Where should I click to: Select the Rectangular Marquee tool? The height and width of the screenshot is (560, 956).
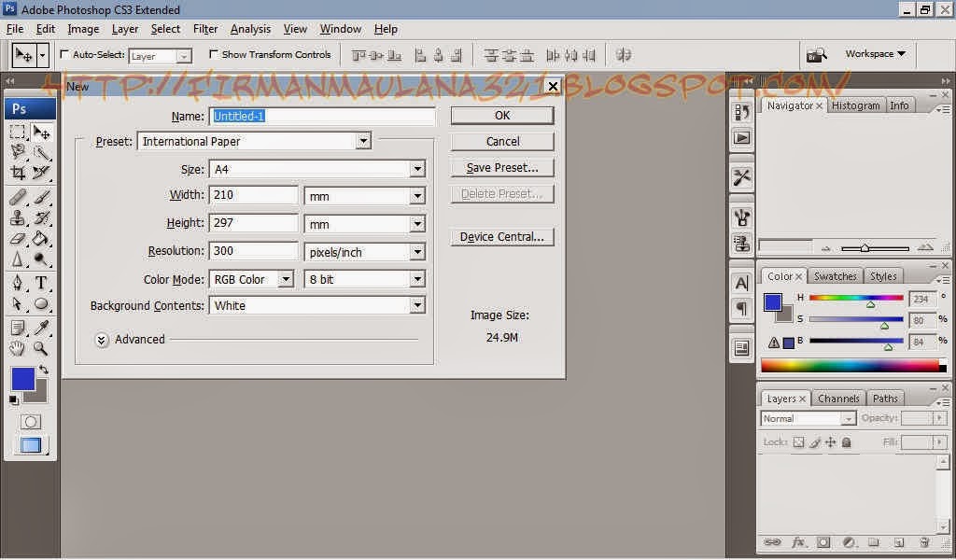[18, 132]
